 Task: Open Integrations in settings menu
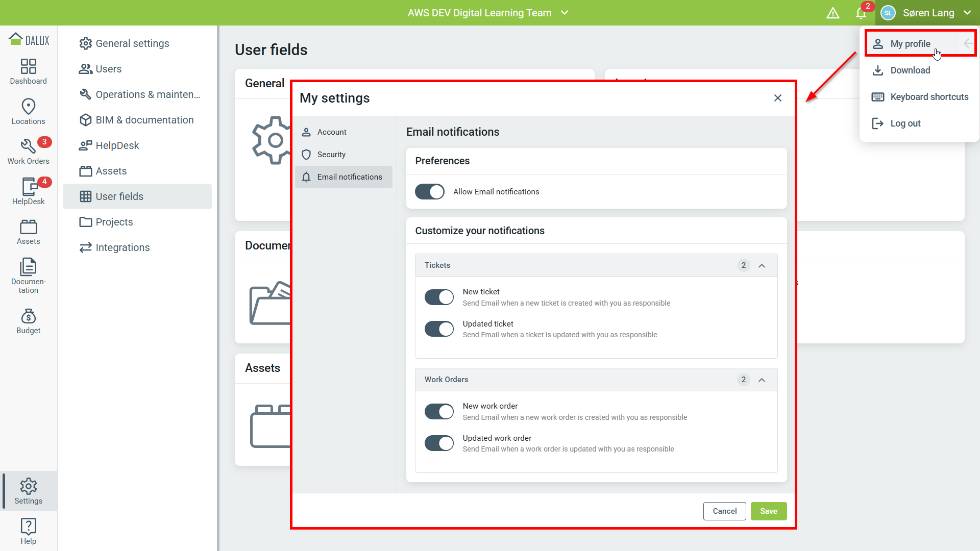[x=122, y=247]
